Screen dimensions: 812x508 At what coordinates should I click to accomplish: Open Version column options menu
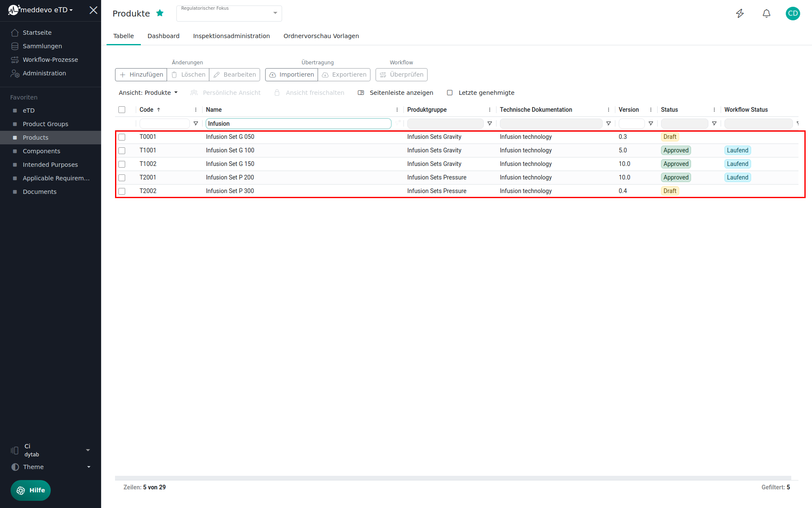point(651,110)
